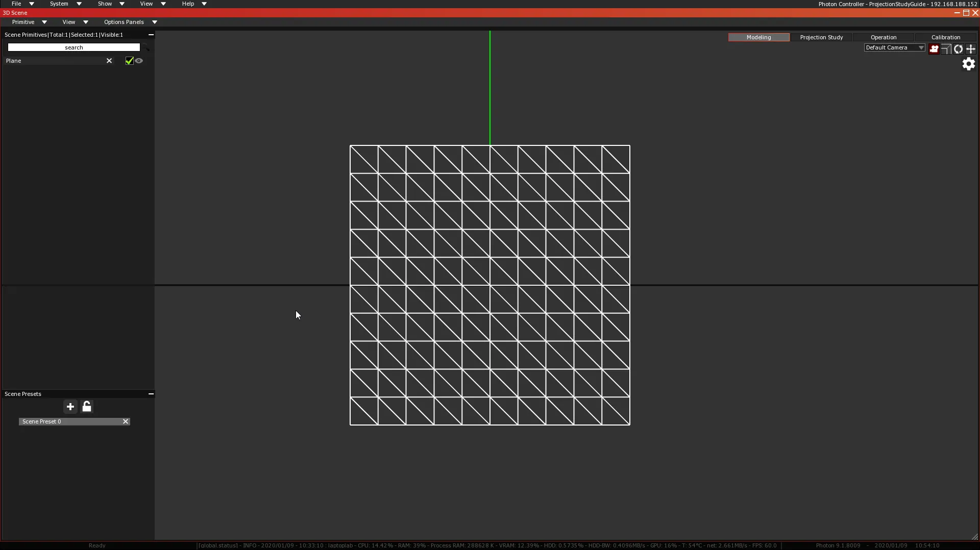This screenshot has width=980, height=550.
Task: Toggle Plane selection checkbox
Action: point(129,61)
